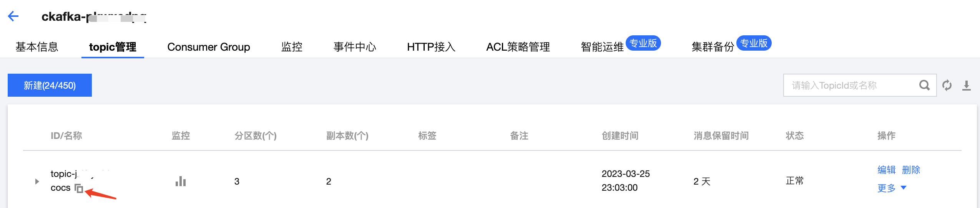Copy the topic name cocs with copy icon
Screen dimensions: 980x208
79,188
